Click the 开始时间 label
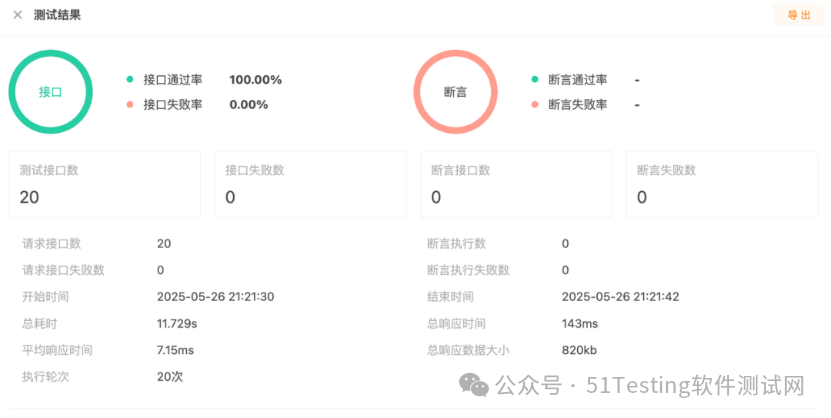This screenshot has width=831, height=418. coord(45,296)
